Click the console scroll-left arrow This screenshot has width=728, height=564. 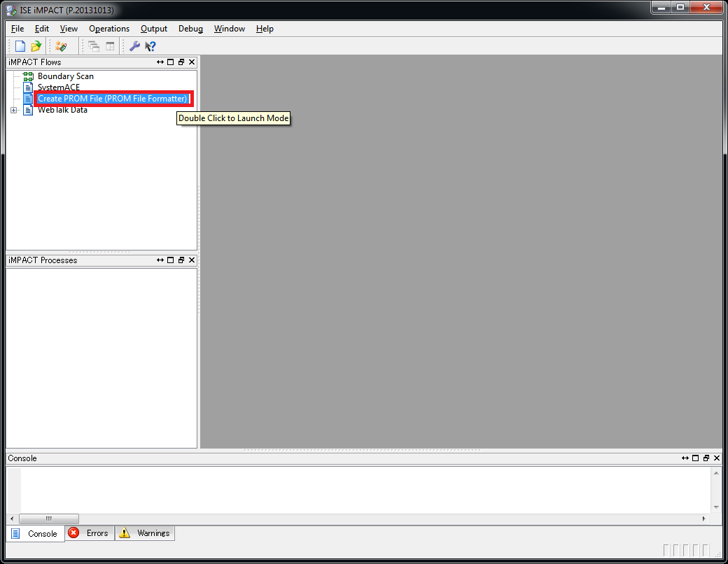[x=12, y=519]
